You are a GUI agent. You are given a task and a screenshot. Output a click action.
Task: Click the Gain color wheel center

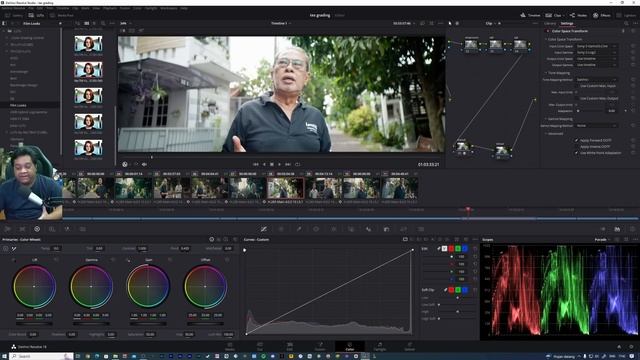pos(148,287)
